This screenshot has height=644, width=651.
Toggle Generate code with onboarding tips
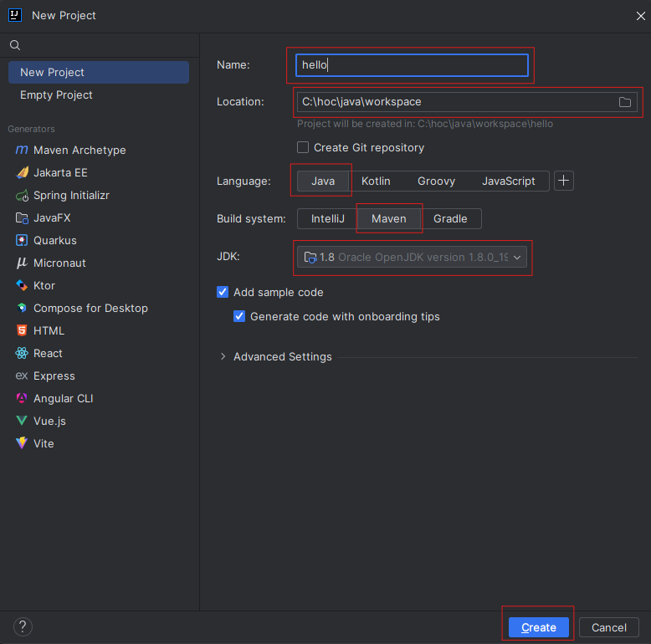coord(239,317)
